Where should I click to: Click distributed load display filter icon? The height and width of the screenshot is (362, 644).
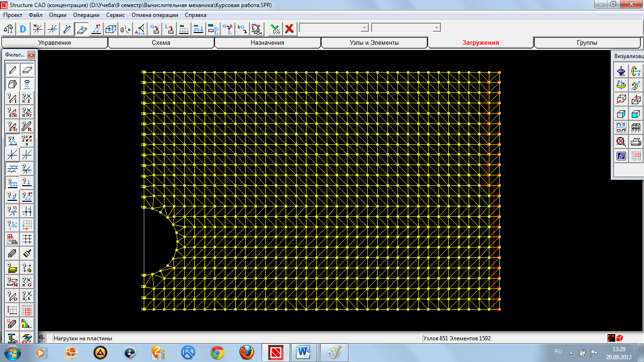click(x=12, y=182)
